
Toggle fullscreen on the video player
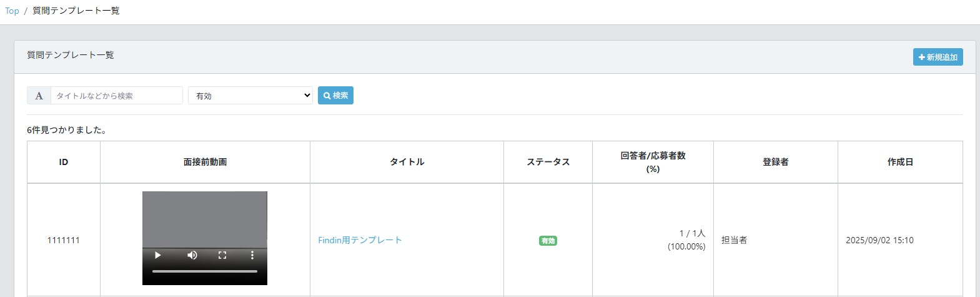point(222,255)
